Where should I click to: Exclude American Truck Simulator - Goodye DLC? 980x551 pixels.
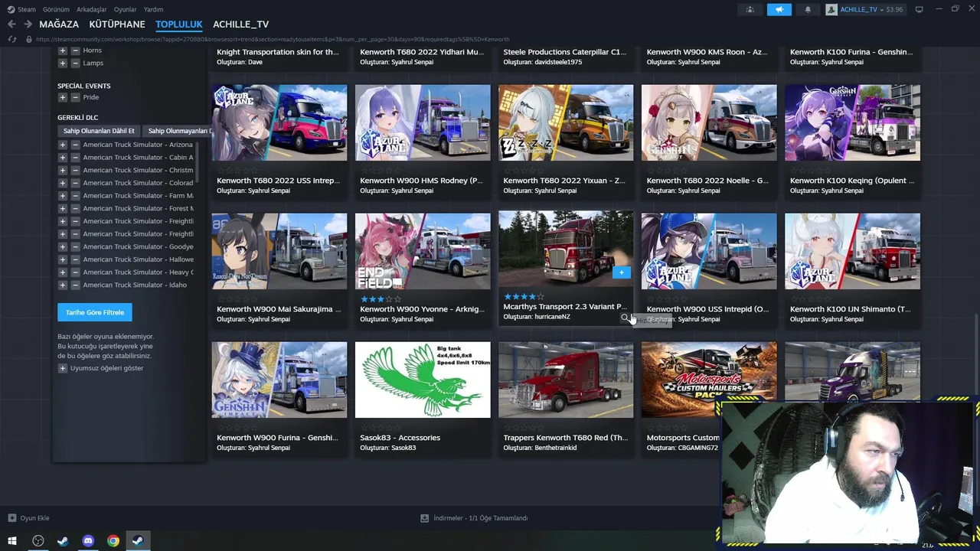click(x=75, y=246)
